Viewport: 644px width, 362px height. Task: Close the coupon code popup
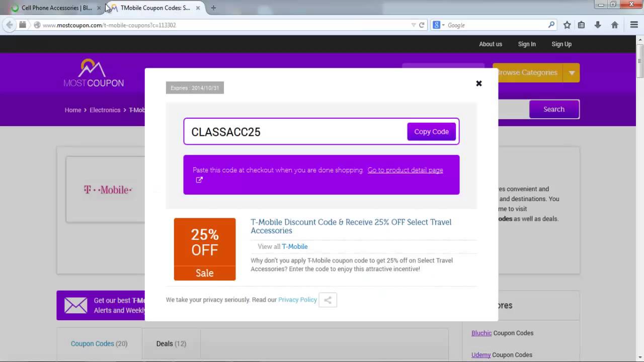click(479, 83)
